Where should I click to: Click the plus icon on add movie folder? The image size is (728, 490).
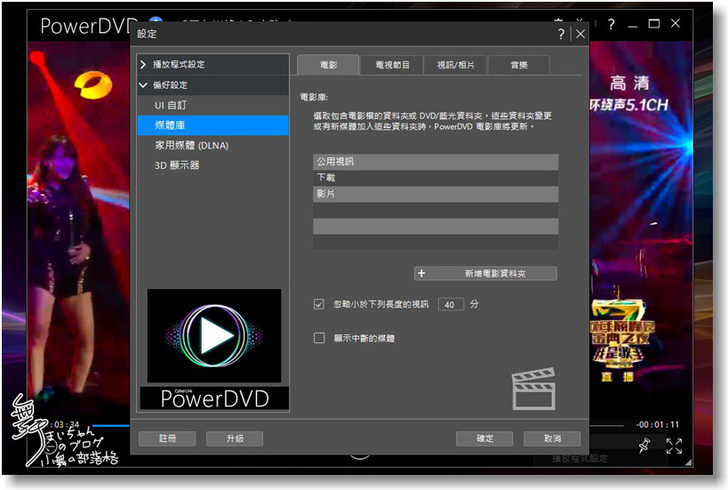[x=421, y=273]
